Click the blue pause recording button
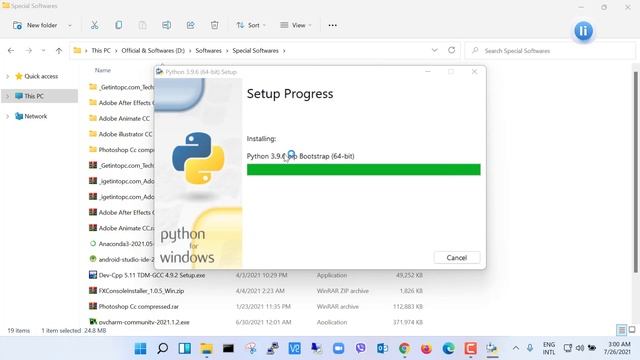 [x=583, y=31]
